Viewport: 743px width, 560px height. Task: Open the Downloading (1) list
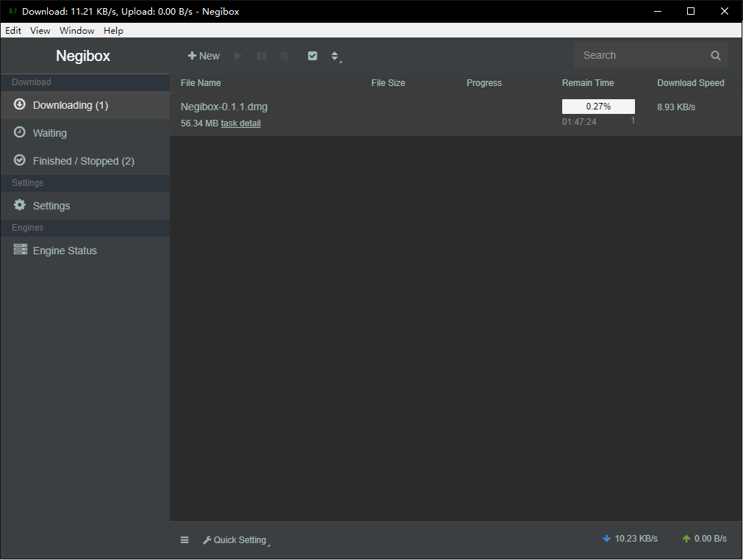pyautogui.click(x=85, y=105)
